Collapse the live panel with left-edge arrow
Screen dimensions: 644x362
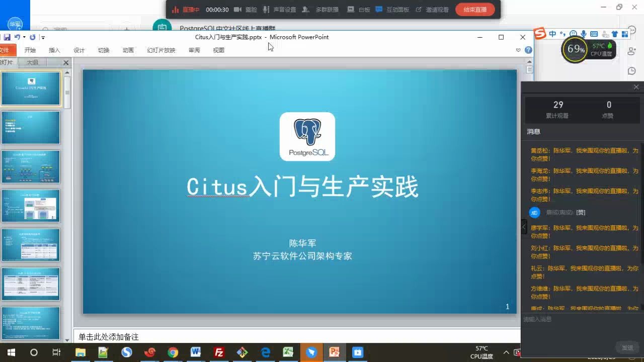point(524,227)
